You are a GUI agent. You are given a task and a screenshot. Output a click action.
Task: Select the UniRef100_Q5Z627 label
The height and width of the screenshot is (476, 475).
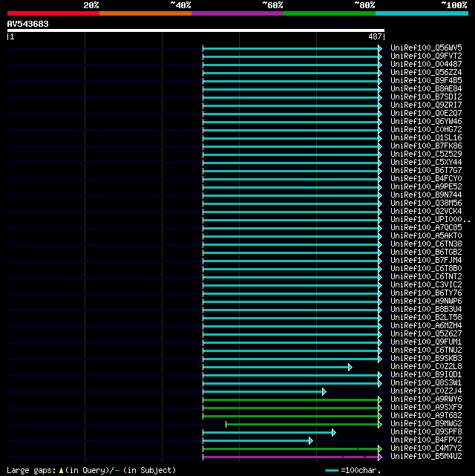point(426,334)
